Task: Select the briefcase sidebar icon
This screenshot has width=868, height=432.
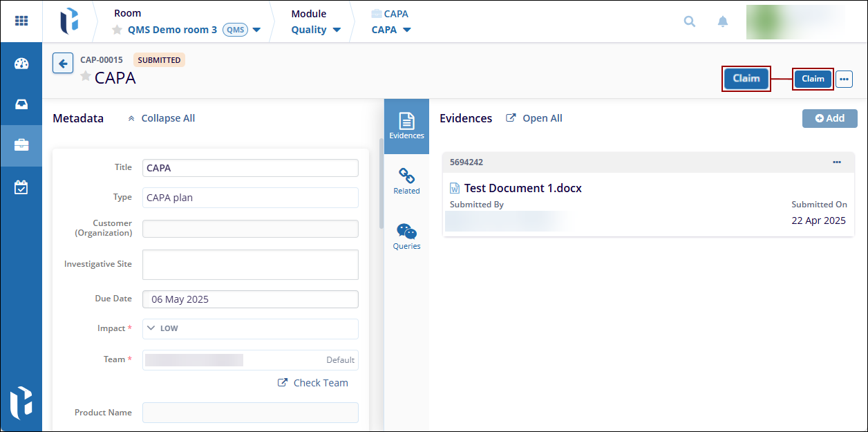Action: coord(21,145)
